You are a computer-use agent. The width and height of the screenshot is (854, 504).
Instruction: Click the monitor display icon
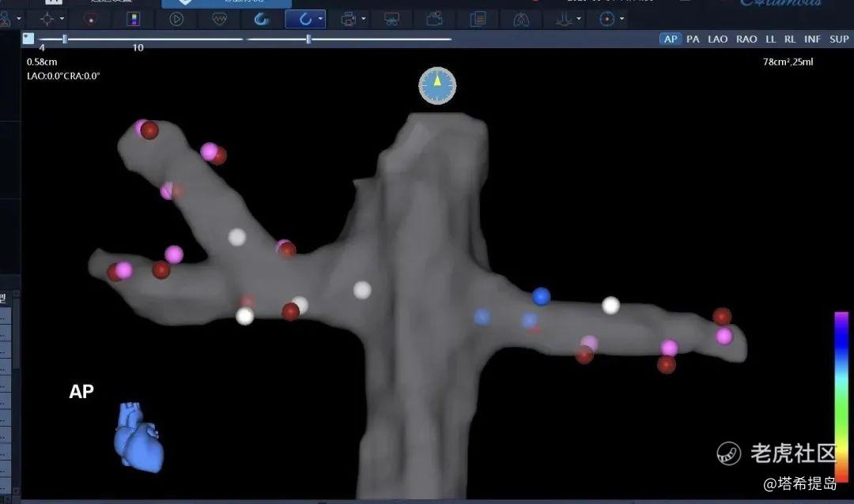[x=391, y=19]
